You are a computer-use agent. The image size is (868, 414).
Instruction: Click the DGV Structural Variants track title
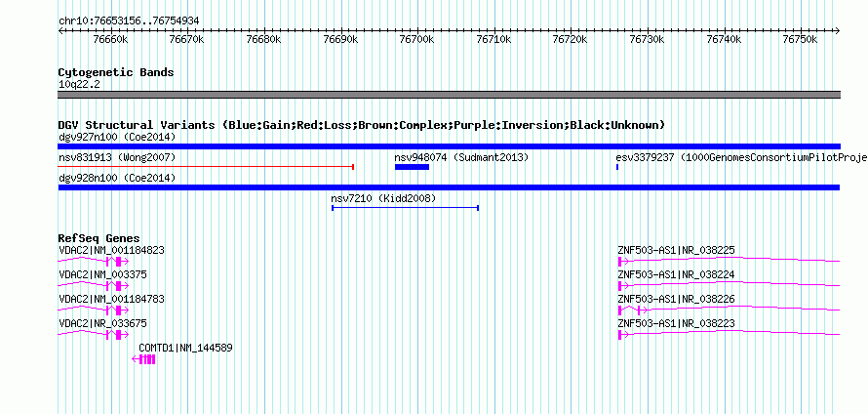[x=361, y=125]
